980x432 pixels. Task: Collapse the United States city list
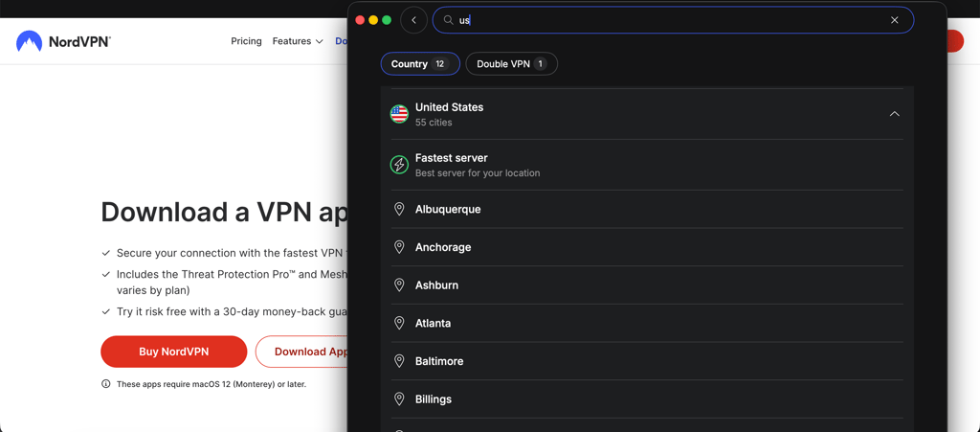pyautogui.click(x=895, y=114)
